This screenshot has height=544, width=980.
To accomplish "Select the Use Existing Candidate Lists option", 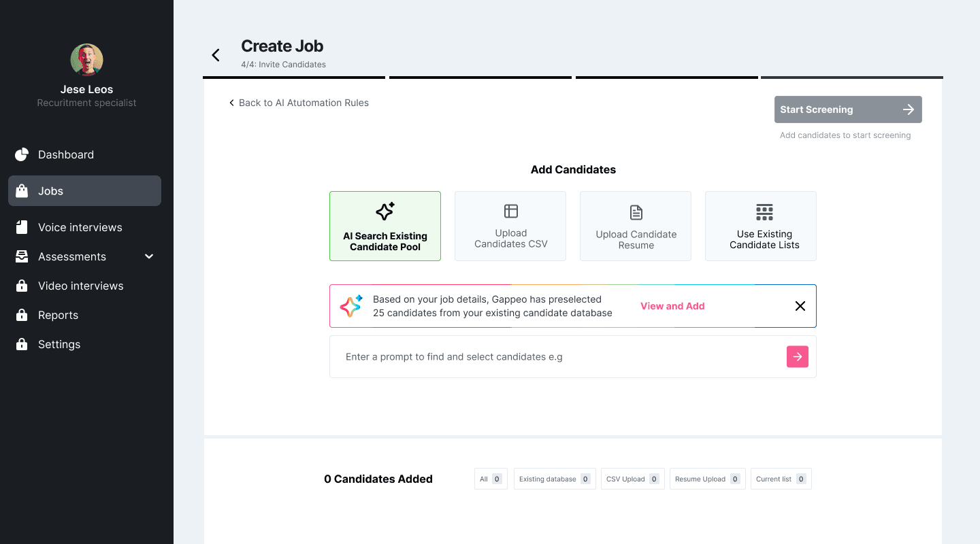I will pos(761,226).
